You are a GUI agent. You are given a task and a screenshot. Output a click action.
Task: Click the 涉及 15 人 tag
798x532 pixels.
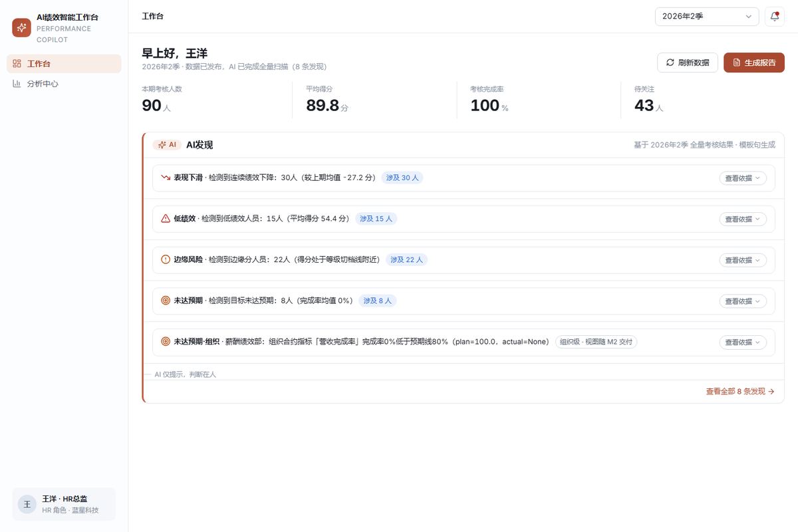pyautogui.click(x=376, y=219)
